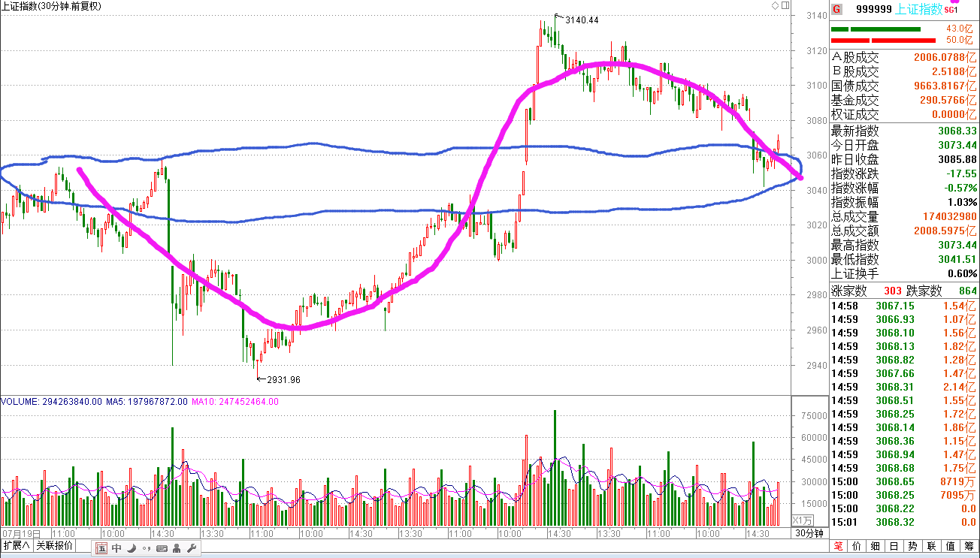Click the SG1 marker by the index name
This screenshot has height=558, width=980.
pyautogui.click(x=951, y=10)
